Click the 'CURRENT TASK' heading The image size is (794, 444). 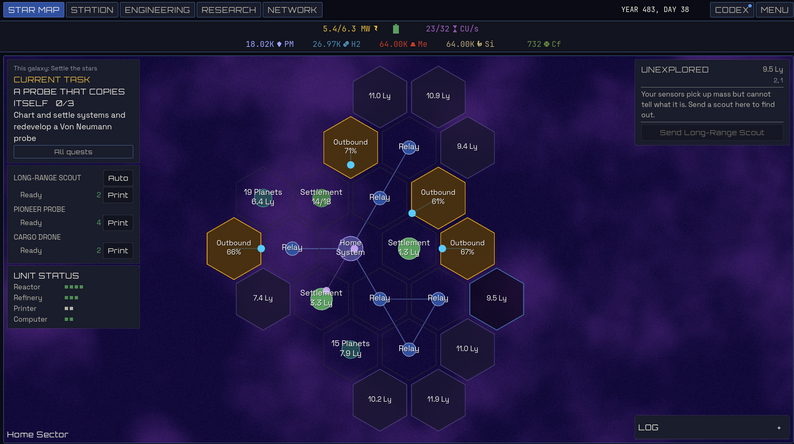tap(52, 79)
